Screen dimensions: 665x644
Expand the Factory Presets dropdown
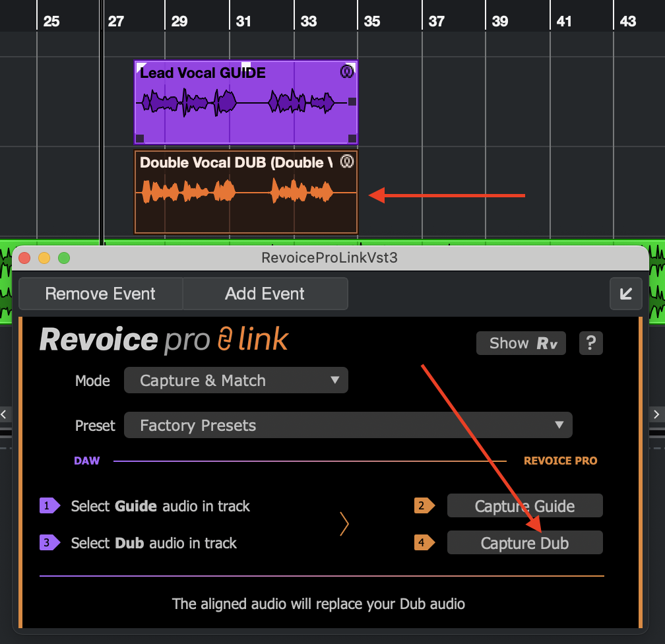[348, 426]
